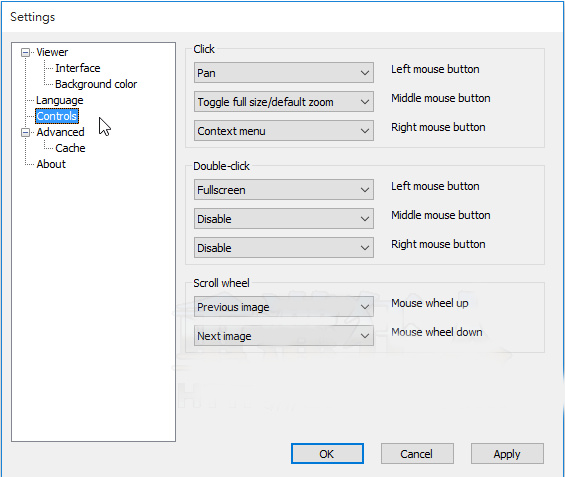Image resolution: width=565 pixels, height=477 pixels.
Task: Collapse the Advanced tree node
Action: click(x=25, y=133)
